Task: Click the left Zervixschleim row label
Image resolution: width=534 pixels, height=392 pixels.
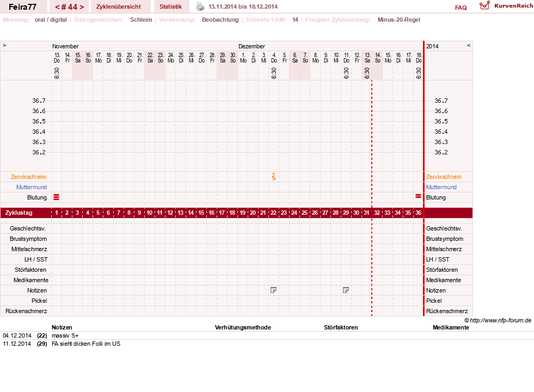Action: (x=29, y=177)
